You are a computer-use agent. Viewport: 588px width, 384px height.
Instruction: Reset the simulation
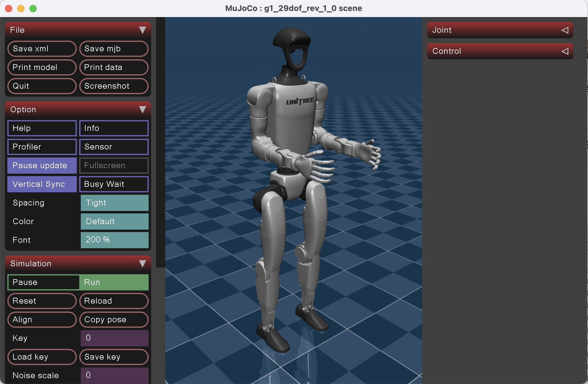pyautogui.click(x=42, y=301)
